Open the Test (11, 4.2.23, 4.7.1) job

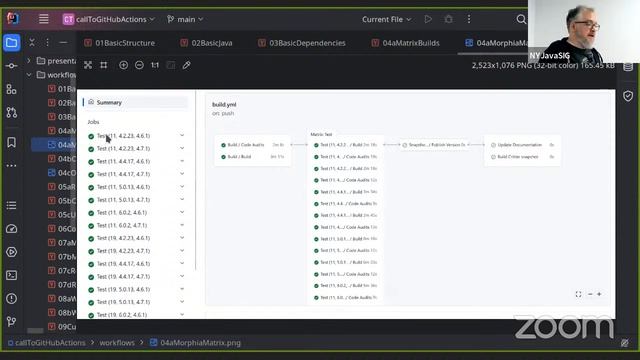[x=123, y=149]
